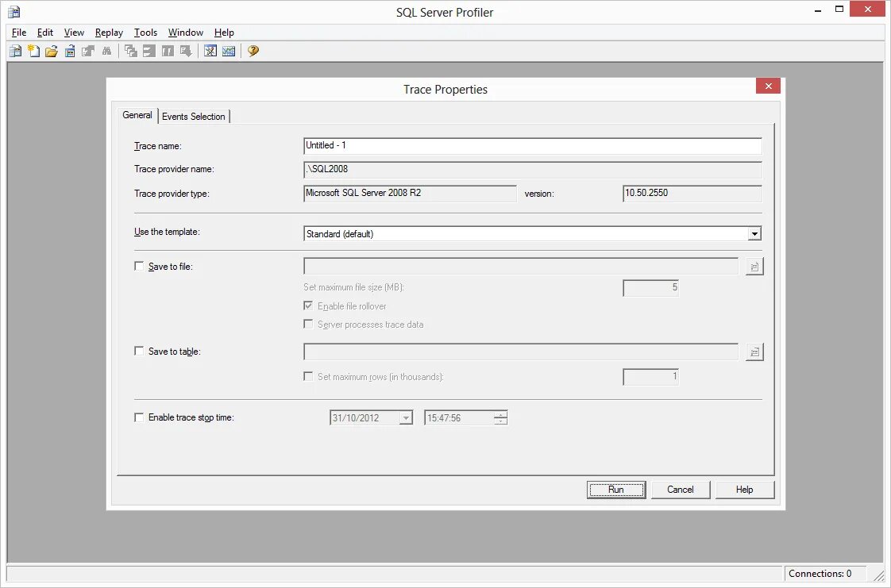891x588 pixels.
Task: Switch to the Events Selection tab
Action: pos(194,117)
